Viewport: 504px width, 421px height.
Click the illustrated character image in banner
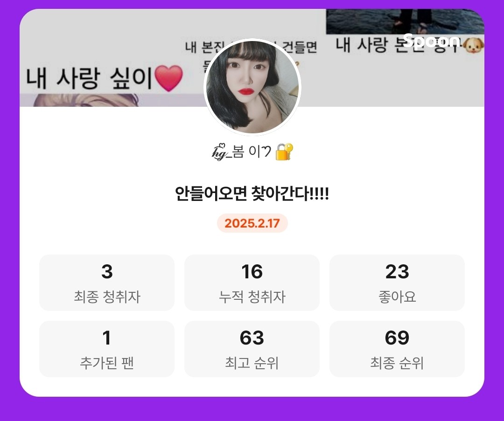[86, 100]
